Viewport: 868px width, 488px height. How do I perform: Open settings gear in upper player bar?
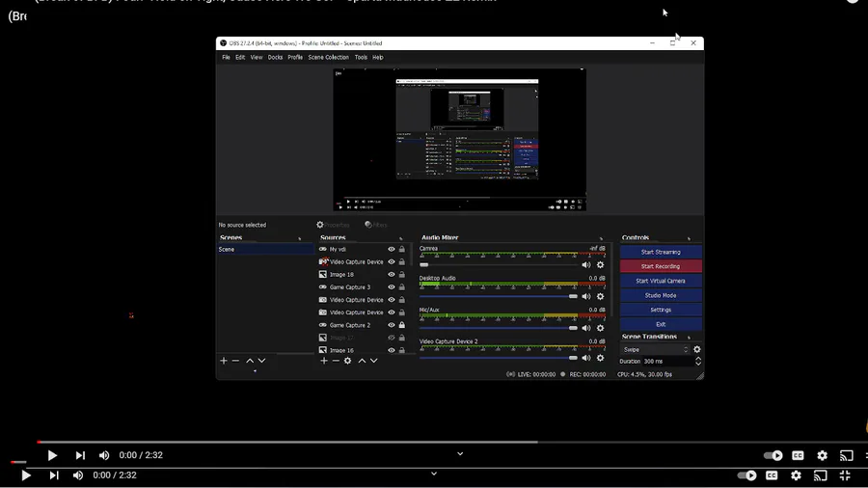822,455
